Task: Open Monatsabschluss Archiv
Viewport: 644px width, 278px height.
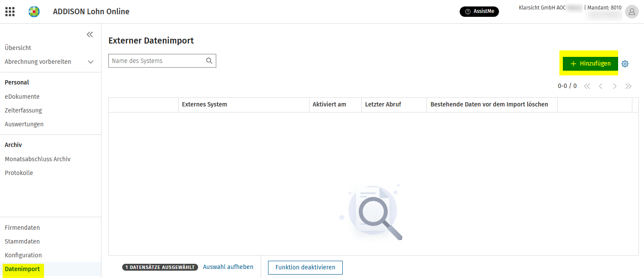Action: [38, 159]
